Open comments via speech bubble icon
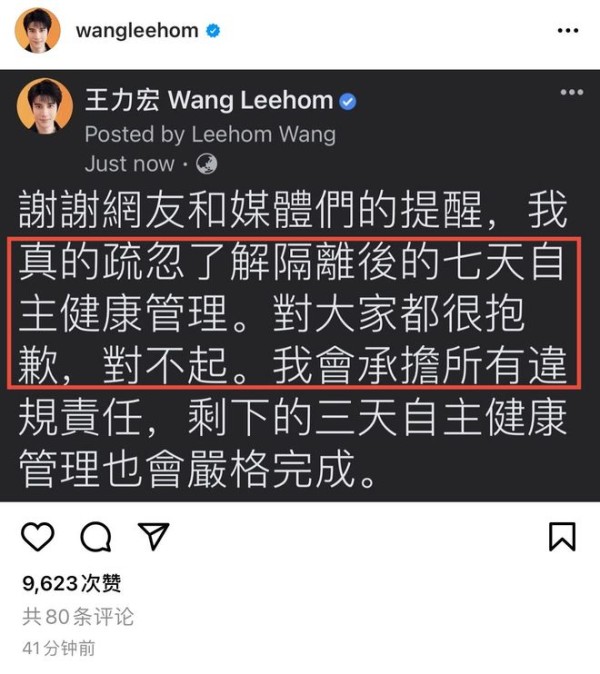 tap(96, 536)
